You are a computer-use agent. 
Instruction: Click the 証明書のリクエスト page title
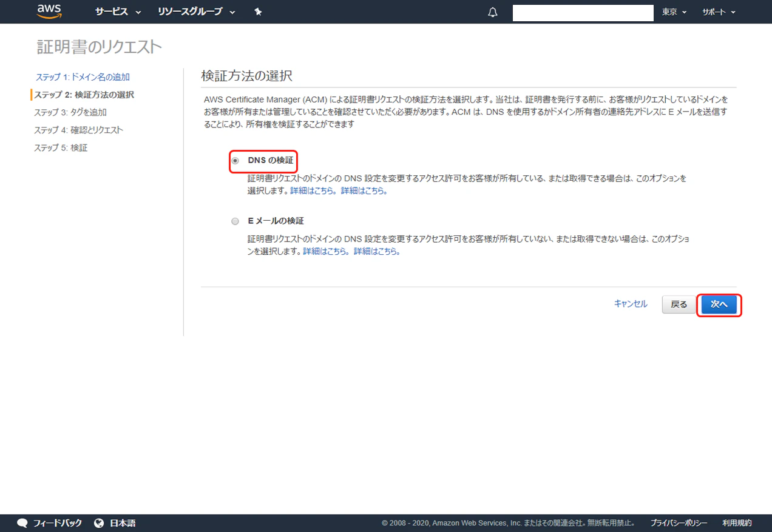(x=100, y=47)
